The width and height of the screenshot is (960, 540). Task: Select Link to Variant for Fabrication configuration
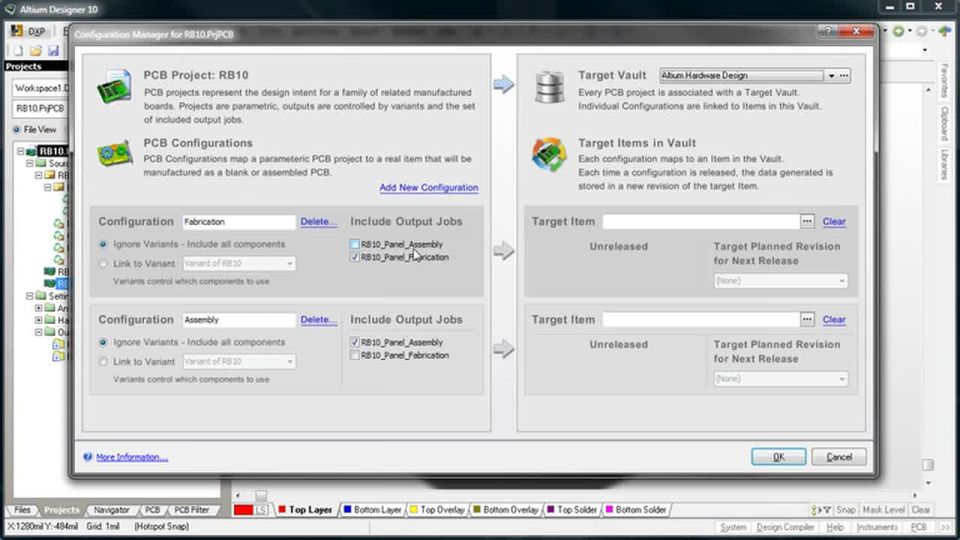coord(103,263)
